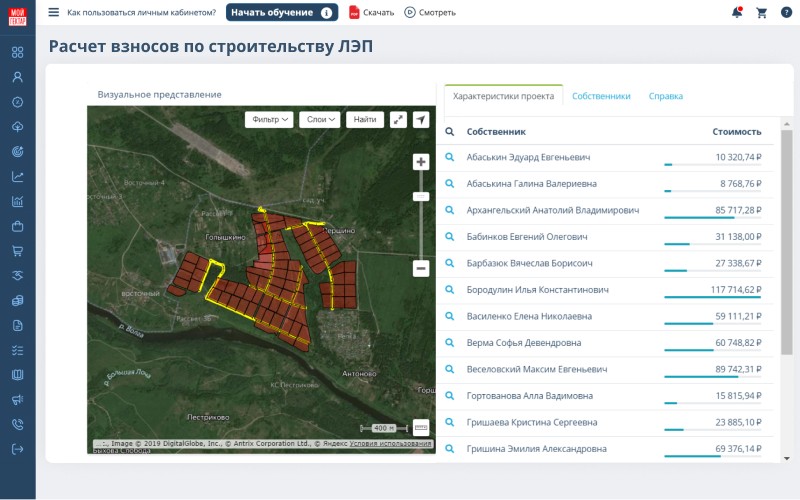This screenshot has width=800, height=500.
Task: Zoom out on the map
Action: 421,268
